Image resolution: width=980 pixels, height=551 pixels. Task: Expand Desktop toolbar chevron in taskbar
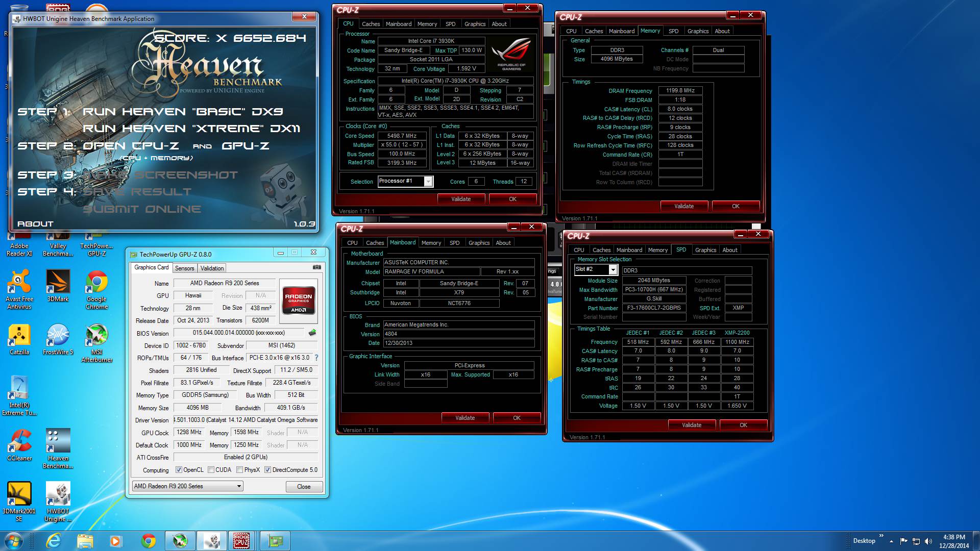881,536
